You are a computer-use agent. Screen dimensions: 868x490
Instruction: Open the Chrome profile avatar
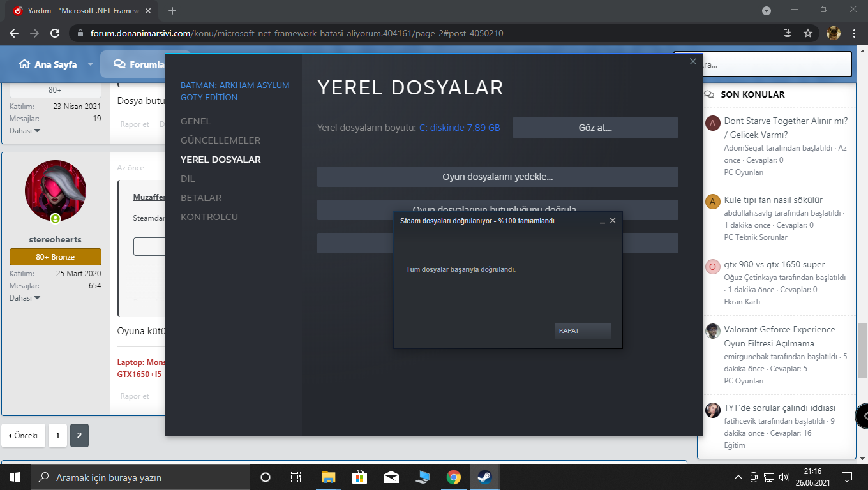point(834,33)
